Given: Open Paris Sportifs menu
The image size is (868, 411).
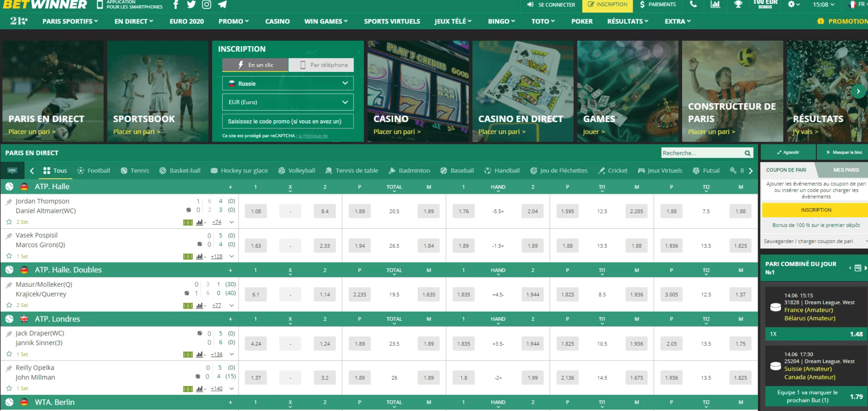Looking at the screenshot, I should (70, 21).
